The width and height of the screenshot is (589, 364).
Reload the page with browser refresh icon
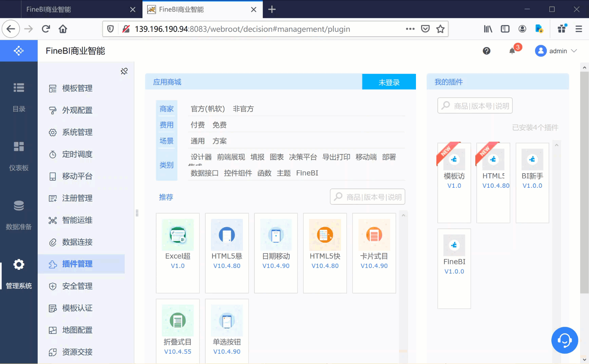click(46, 29)
